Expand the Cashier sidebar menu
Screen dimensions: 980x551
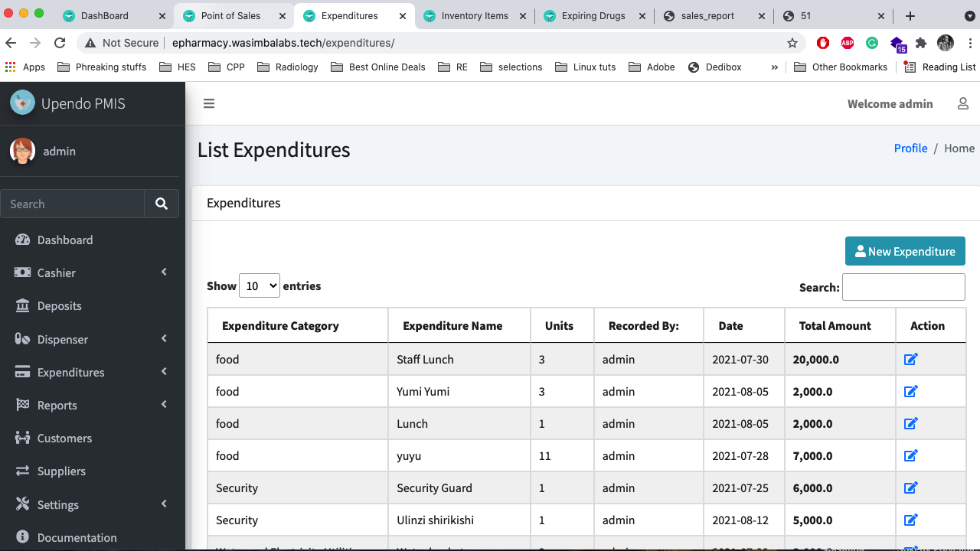tap(92, 272)
